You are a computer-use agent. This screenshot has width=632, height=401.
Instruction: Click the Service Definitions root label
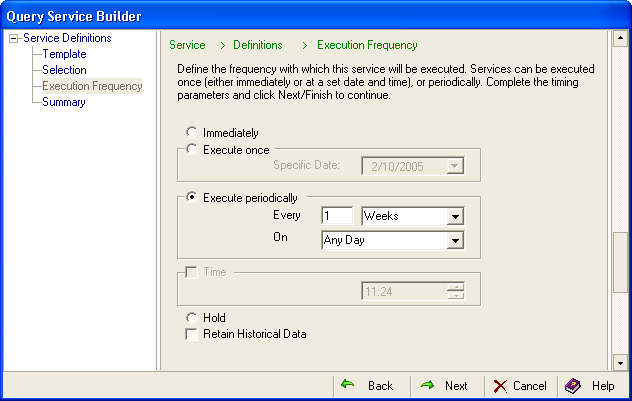67,38
